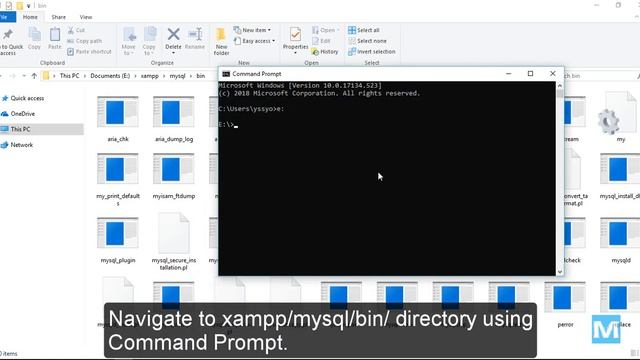Click the Properties icon in Open group
Viewport: 640px width, 360px height.
click(295, 35)
